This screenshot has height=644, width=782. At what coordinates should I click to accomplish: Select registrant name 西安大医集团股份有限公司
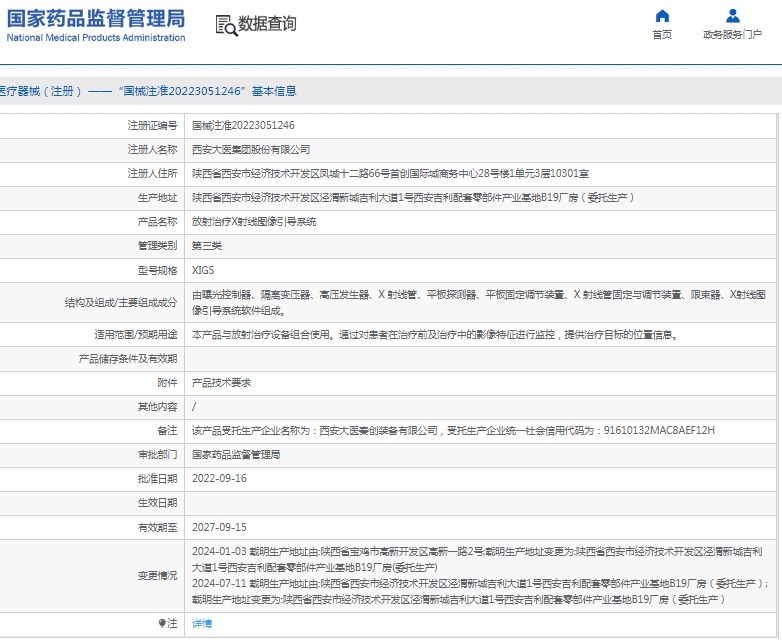point(251,149)
